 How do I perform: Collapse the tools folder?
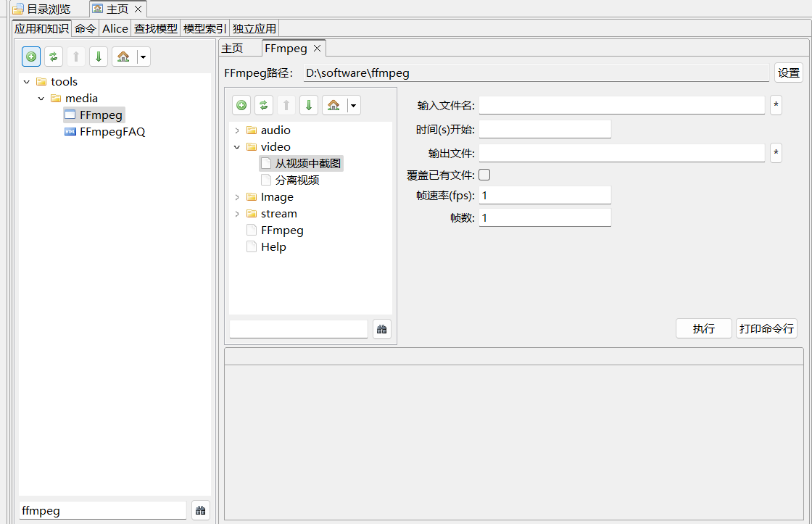coord(27,82)
